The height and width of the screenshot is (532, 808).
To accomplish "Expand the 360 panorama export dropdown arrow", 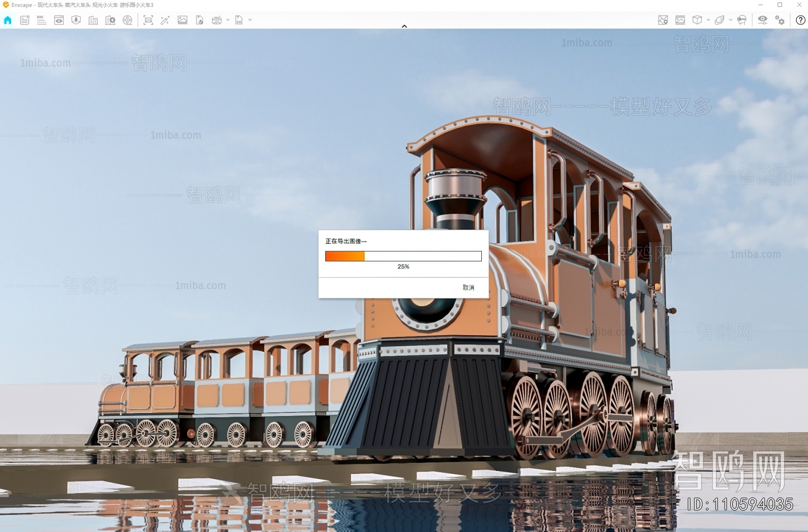I will coord(228,20).
